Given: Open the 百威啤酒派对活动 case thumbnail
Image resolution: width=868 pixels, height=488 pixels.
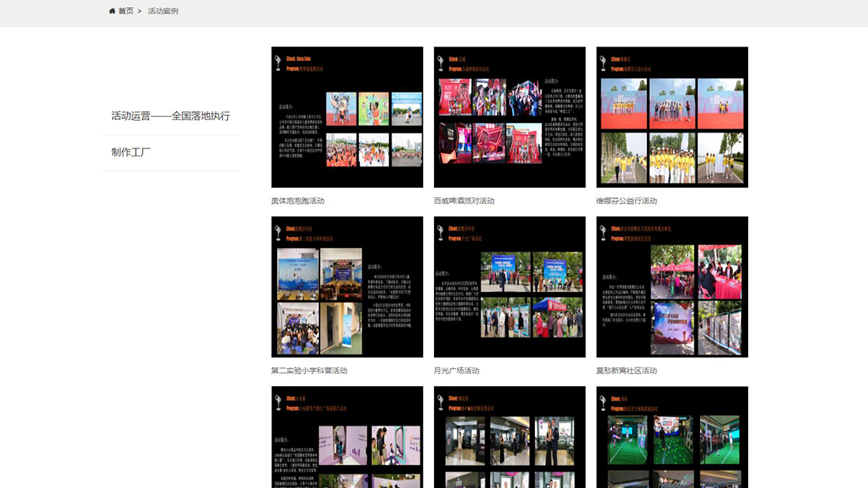Looking at the screenshot, I should [509, 117].
